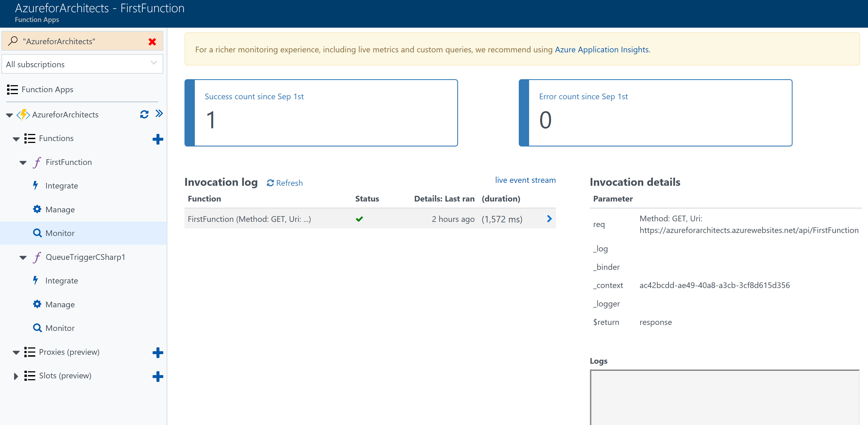This screenshot has width=868, height=425.
Task: Collapse the AzureforArchitects tree node
Action: point(9,115)
